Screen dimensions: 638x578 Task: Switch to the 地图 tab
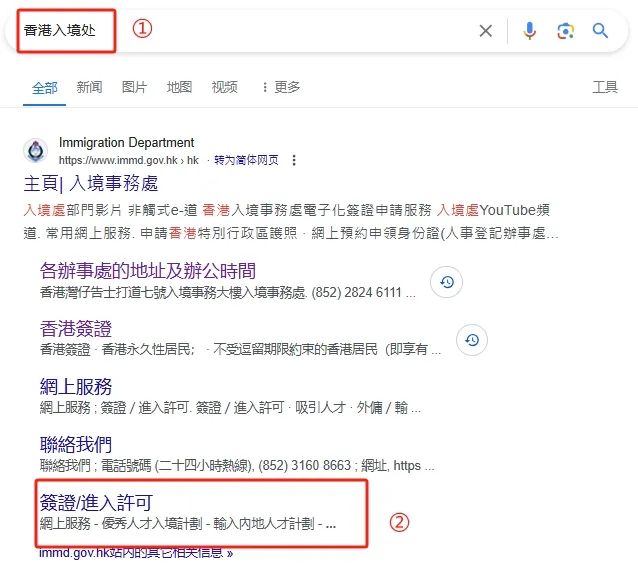pos(179,87)
